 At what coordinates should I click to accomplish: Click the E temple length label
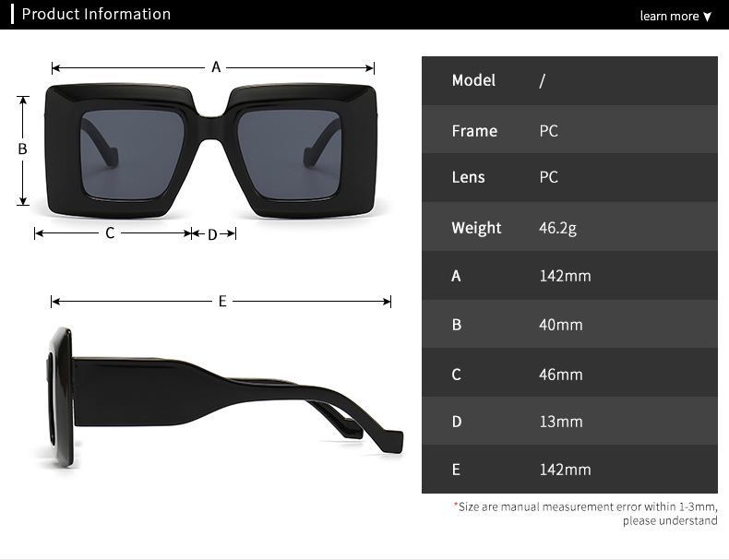point(222,301)
